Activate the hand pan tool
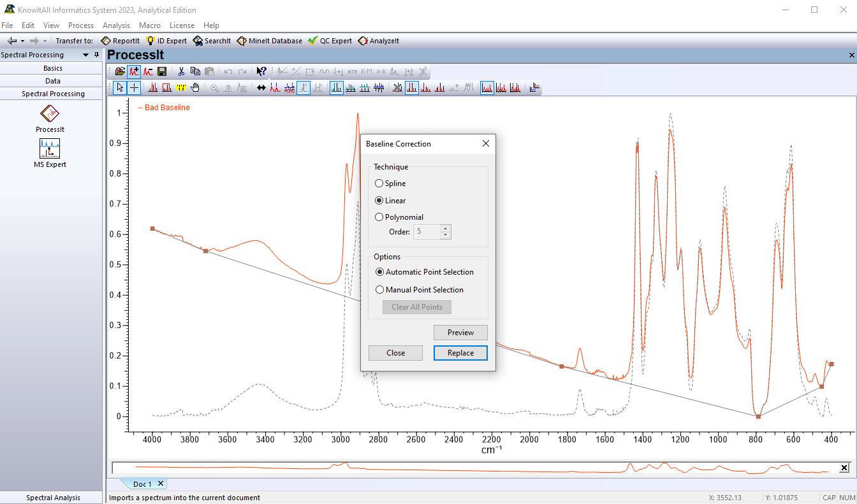 click(195, 88)
